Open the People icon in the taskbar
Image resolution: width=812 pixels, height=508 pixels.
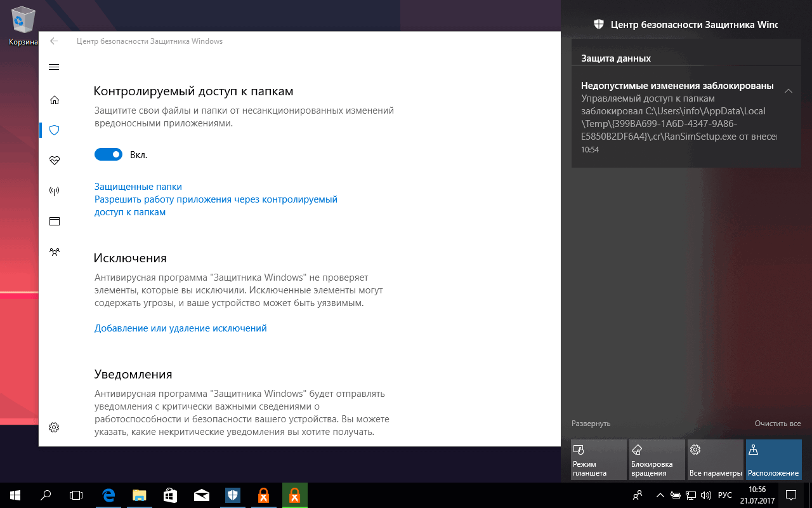[x=638, y=495]
